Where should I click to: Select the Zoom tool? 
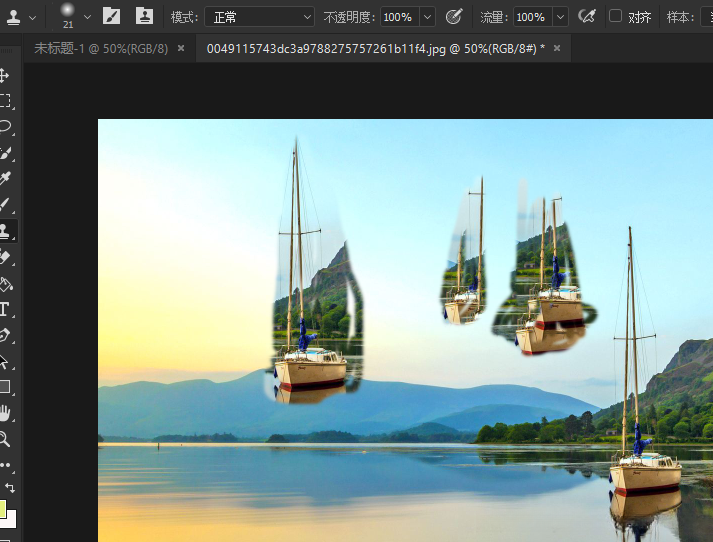coord(5,439)
